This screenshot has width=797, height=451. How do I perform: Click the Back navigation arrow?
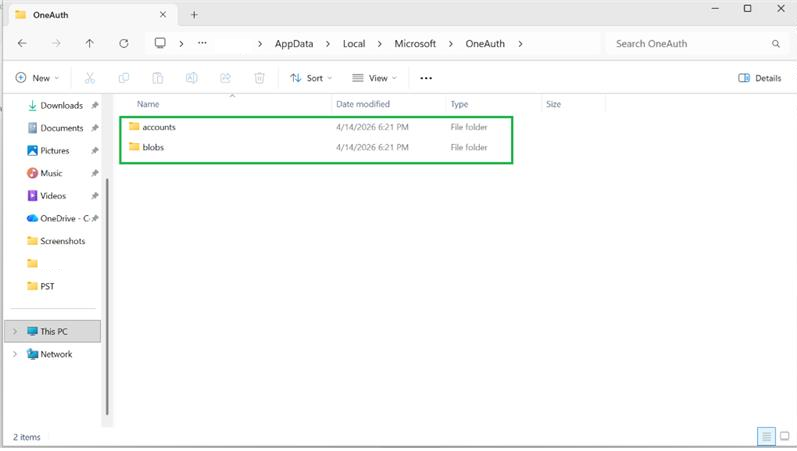22,44
